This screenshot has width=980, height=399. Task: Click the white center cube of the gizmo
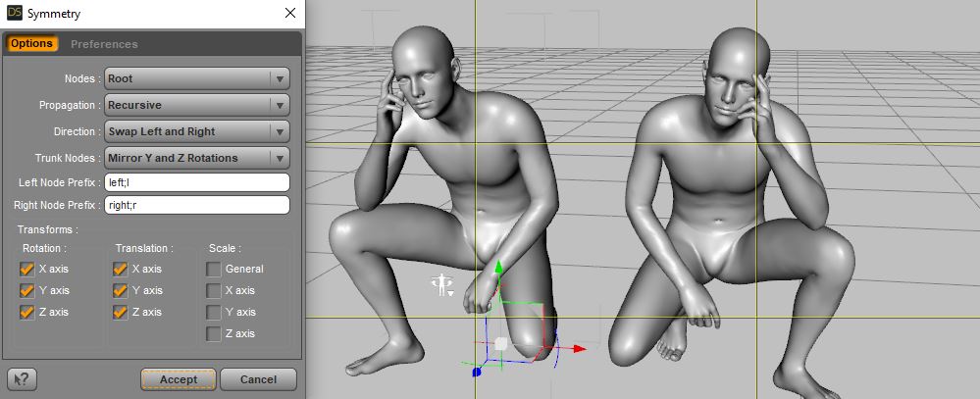click(x=500, y=343)
